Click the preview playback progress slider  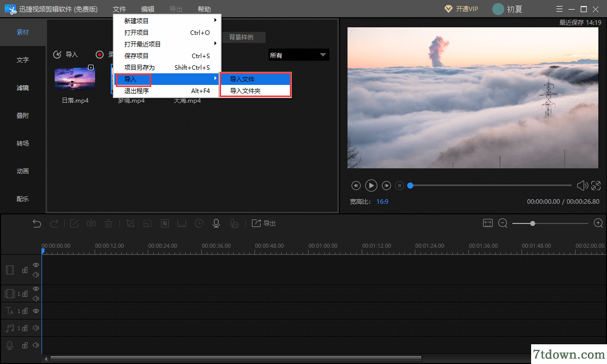pyautogui.click(x=490, y=186)
